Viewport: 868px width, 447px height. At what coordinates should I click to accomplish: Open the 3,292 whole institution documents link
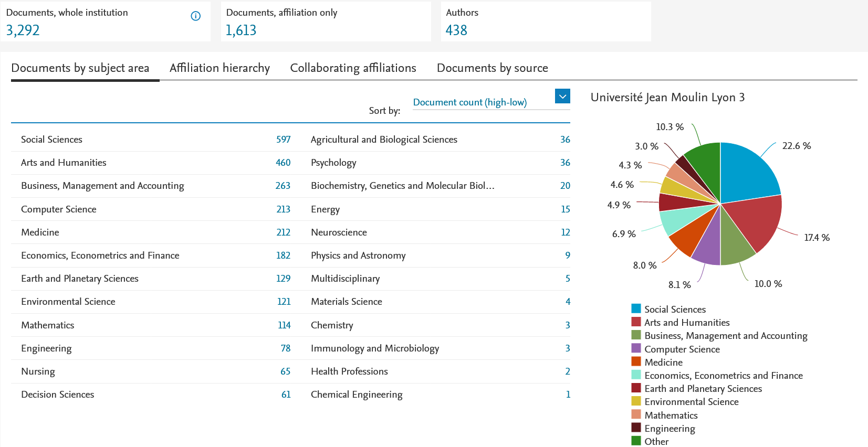(23, 30)
